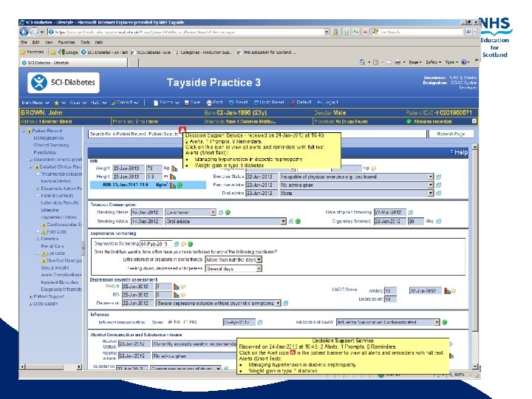Click the Undo Reset button

(x=269, y=103)
